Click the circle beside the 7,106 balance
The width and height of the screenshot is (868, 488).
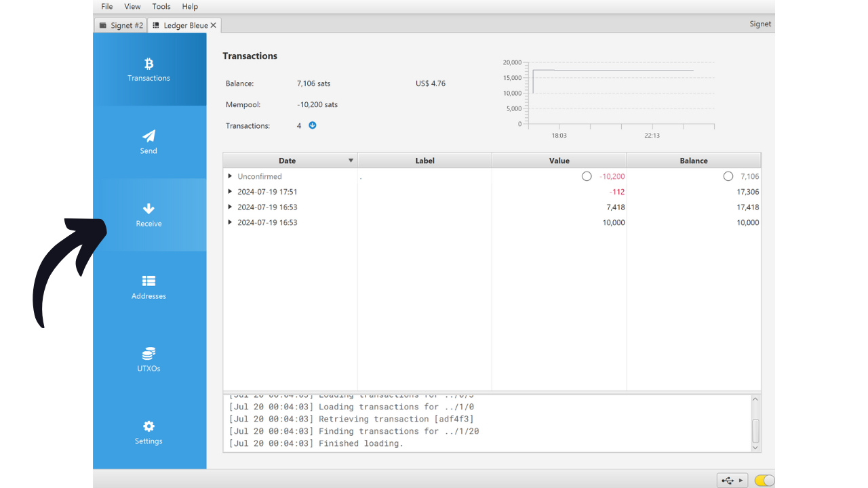(x=728, y=176)
